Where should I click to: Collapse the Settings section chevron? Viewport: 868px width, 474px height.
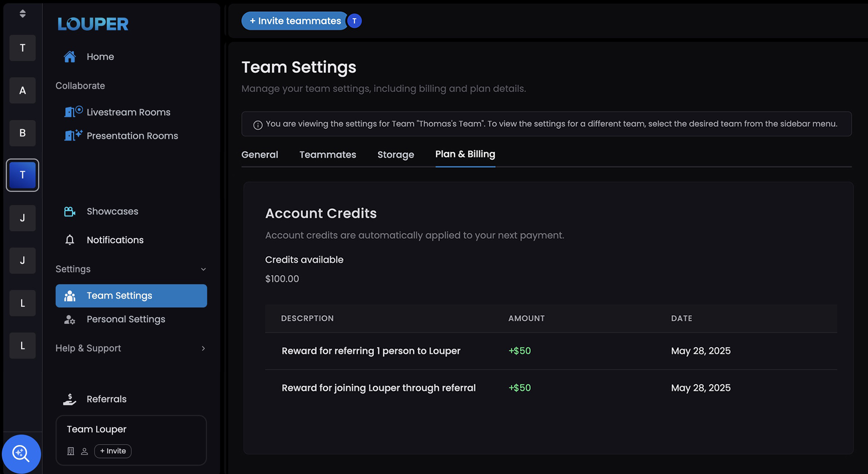click(x=203, y=269)
